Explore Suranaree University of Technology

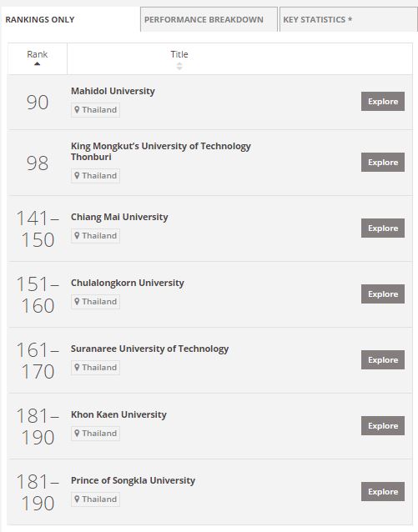coord(383,359)
